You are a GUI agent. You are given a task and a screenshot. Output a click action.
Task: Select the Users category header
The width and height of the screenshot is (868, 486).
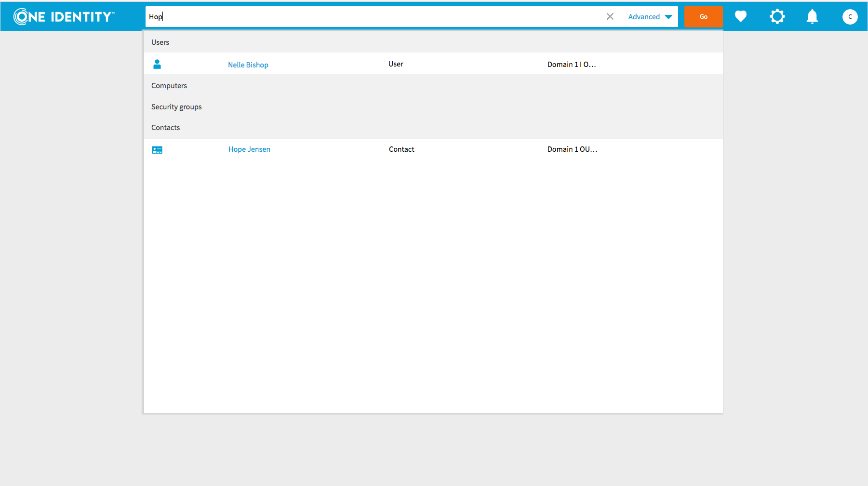pos(433,42)
